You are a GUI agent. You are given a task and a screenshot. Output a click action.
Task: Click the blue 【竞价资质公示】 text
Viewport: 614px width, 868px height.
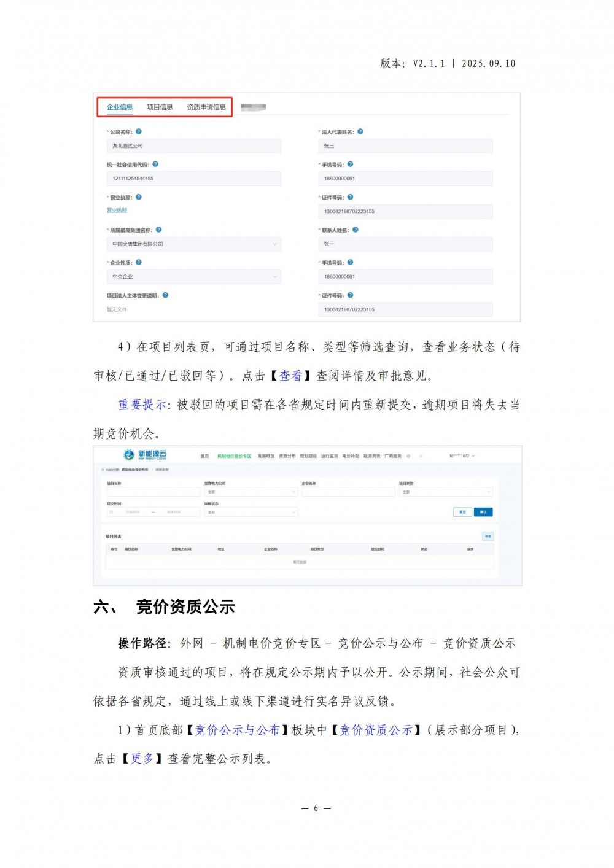(x=376, y=730)
